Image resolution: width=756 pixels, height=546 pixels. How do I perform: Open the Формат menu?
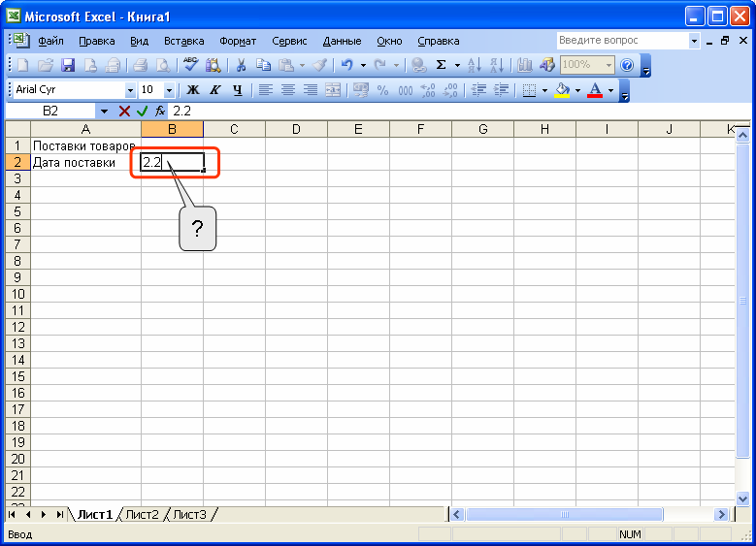(x=238, y=41)
